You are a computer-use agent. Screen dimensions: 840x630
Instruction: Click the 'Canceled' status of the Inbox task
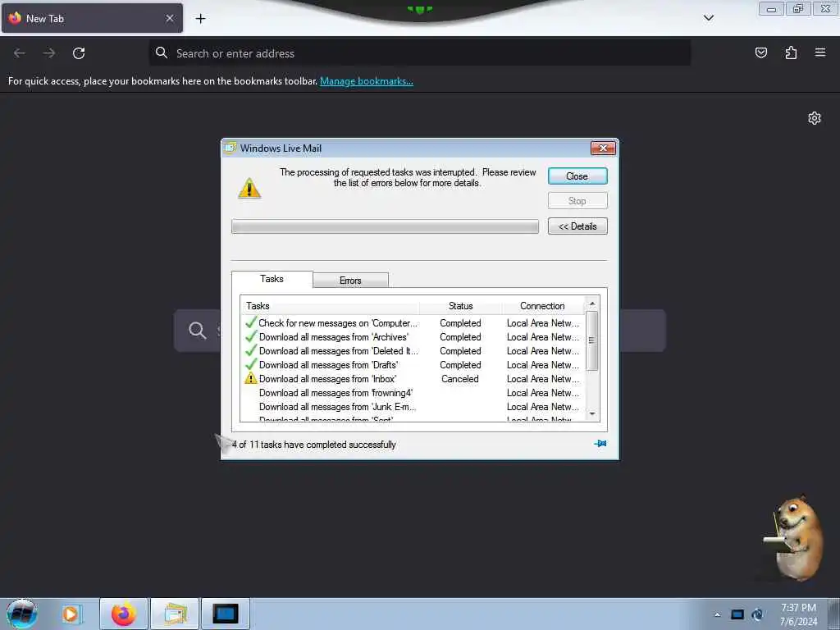[459, 379]
